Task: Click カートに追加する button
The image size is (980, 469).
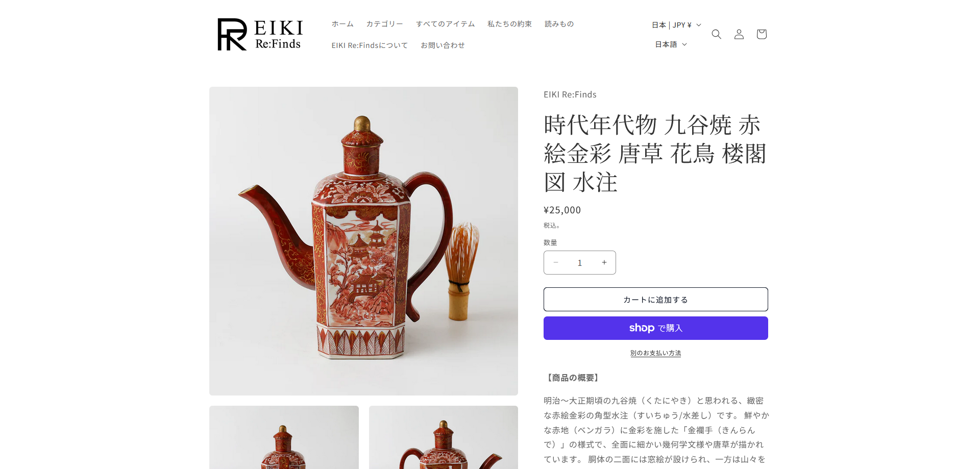Action: (x=655, y=300)
